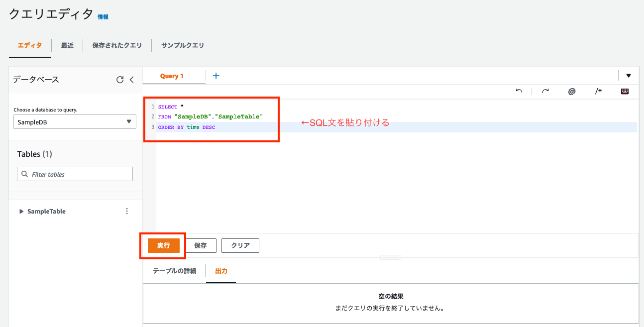Expand the SampleTable tree item
Image resolution: width=644 pixels, height=327 pixels.
point(21,211)
